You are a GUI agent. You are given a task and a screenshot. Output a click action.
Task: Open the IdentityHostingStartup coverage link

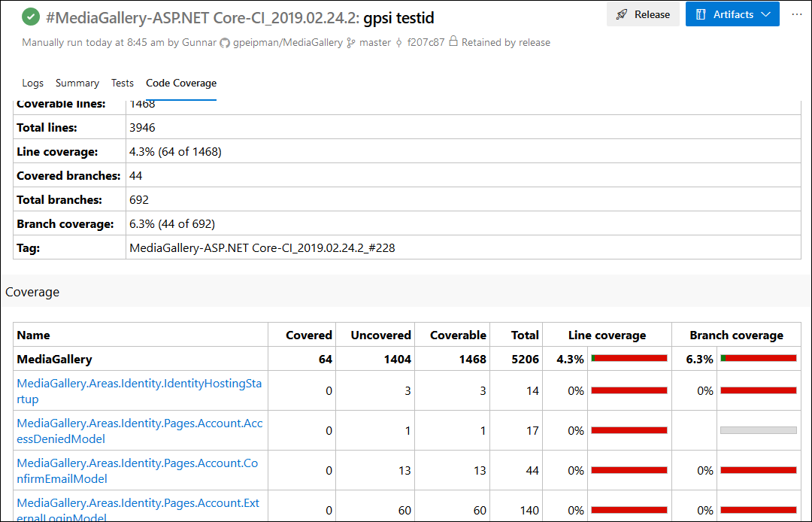coord(140,390)
